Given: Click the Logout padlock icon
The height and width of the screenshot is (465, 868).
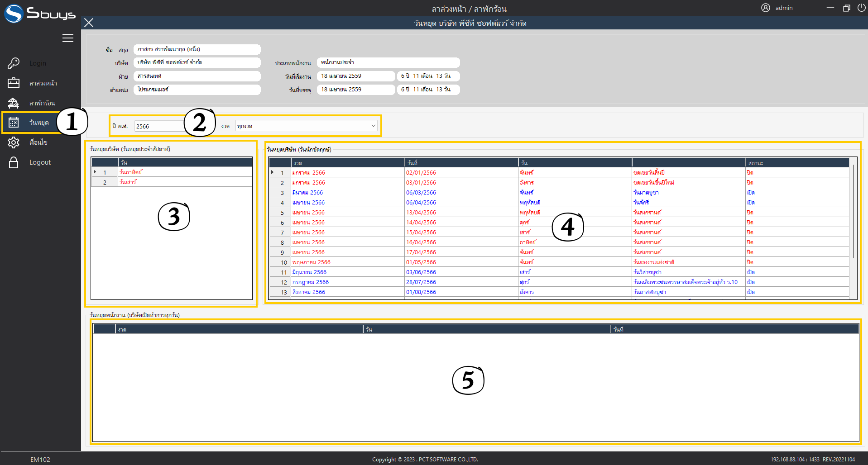Looking at the screenshot, I should tap(14, 162).
